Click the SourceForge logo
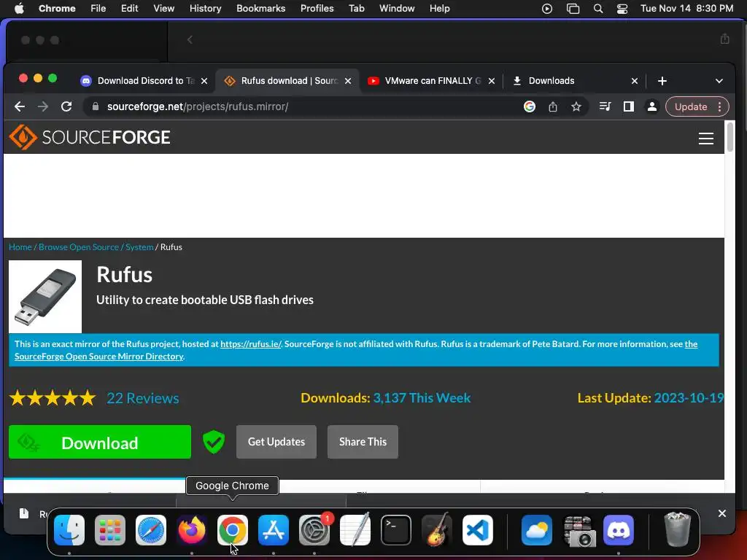This screenshot has width=747, height=560. click(x=90, y=137)
